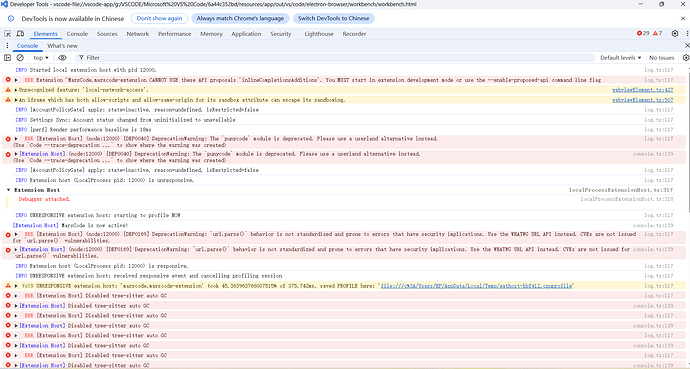Viewport: 690px width, 369px height.
Task: Click the warning triangle on local-network-access row
Action: coord(7,90)
